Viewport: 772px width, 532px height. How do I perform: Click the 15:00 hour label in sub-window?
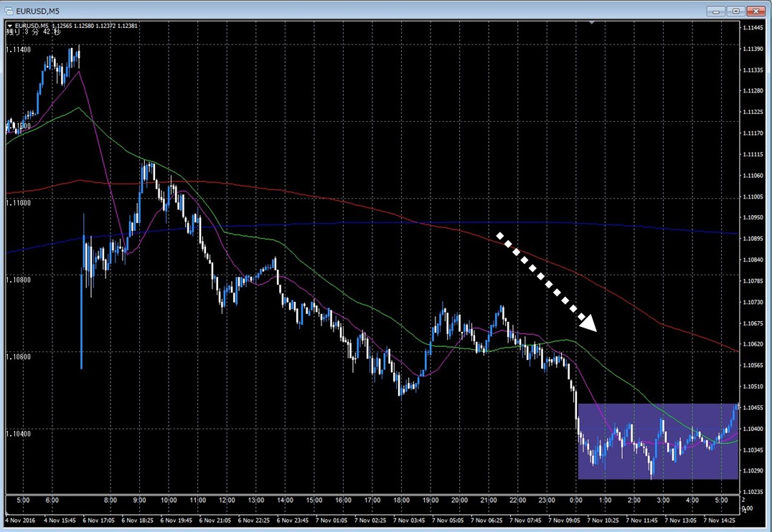pyautogui.click(x=314, y=500)
